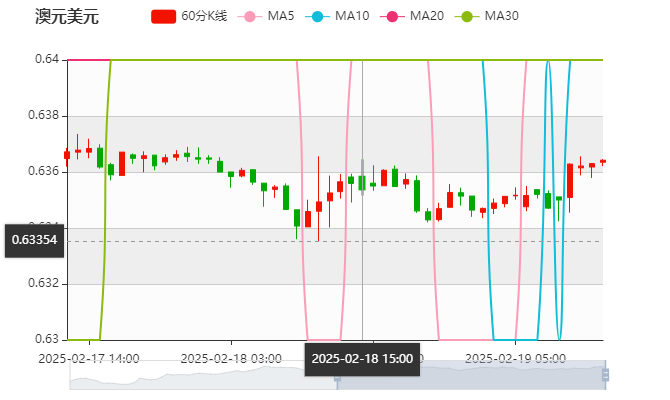
Task: Toggle the MA10 line via its text label
Action: click(x=352, y=17)
